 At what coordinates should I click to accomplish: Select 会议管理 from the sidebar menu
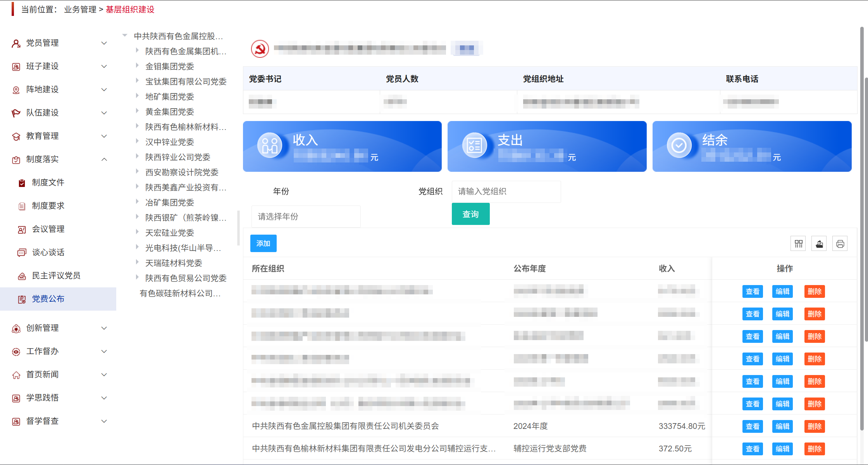click(48, 229)
